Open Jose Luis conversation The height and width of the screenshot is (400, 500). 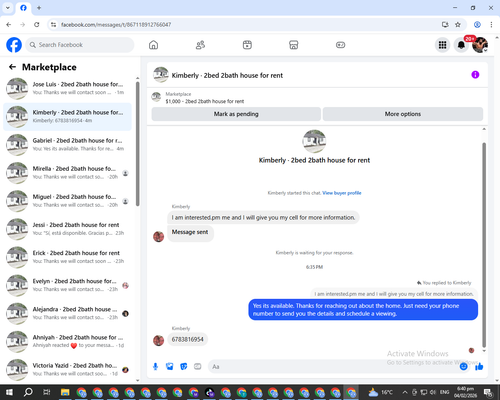[67, 88]
